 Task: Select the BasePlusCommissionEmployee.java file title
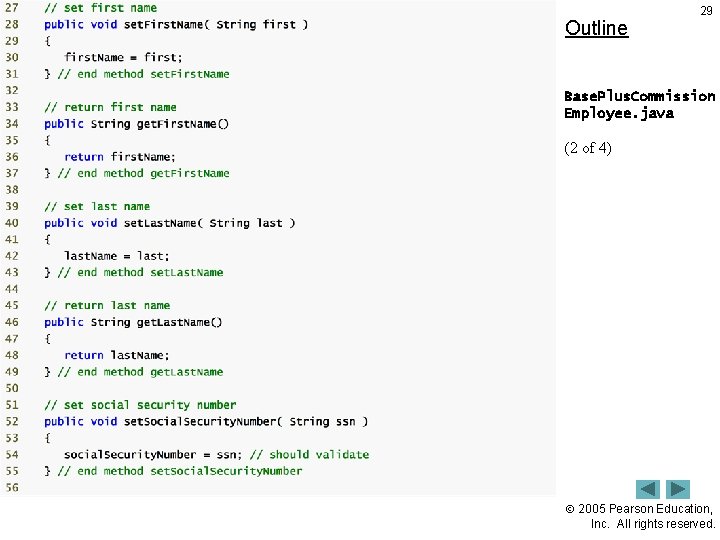(x=639, y=105)
